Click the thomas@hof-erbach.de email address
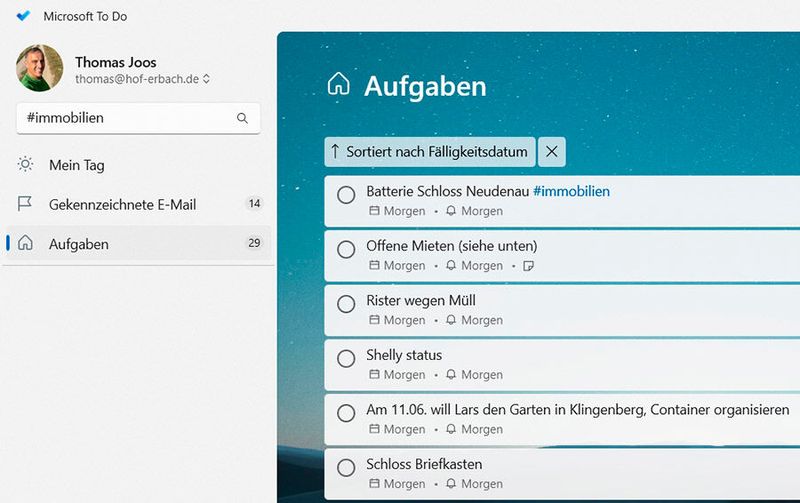Viewport: 800px width, 503px height. (x=137, y=79)
